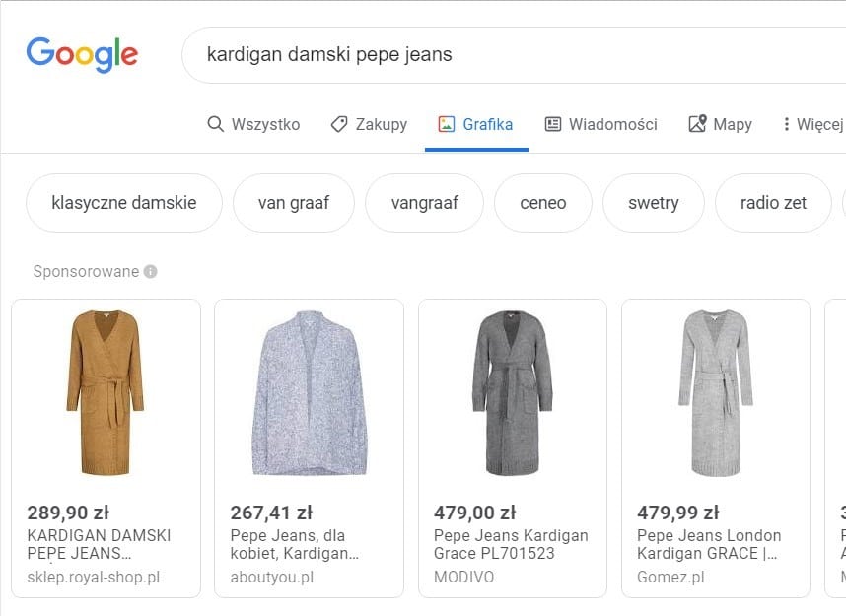Click the image icon beside Grafika

coord(447,124)
